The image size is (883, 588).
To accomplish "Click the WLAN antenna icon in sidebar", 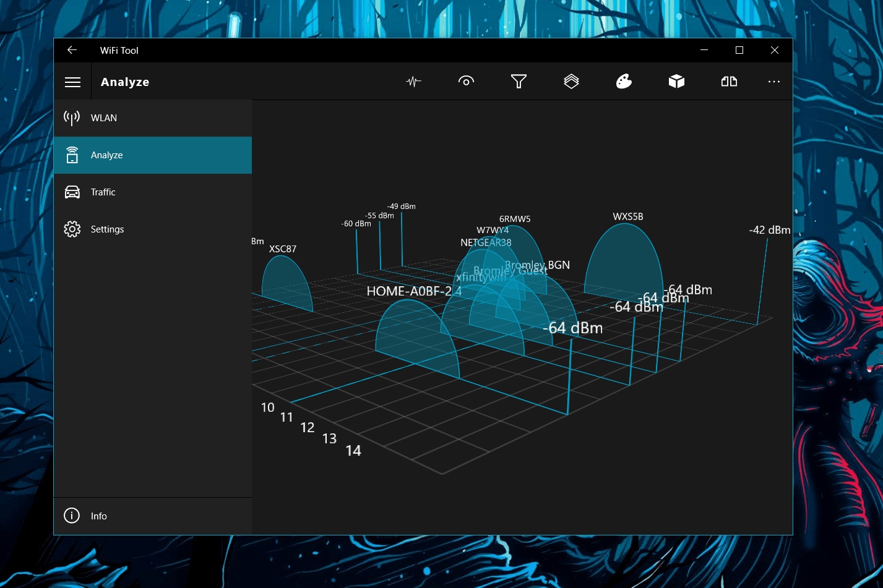I will click(72, 117).
